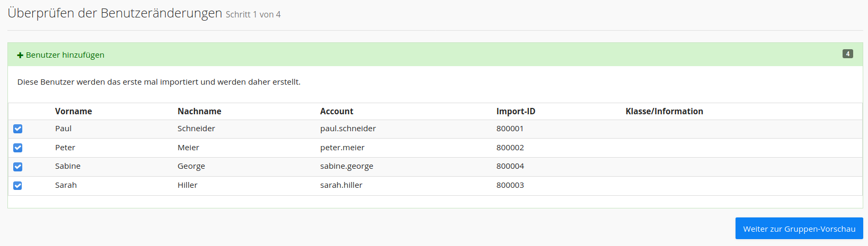
Task: Click the sarah.hiller account cell
Action: click(x=341, y=185)
